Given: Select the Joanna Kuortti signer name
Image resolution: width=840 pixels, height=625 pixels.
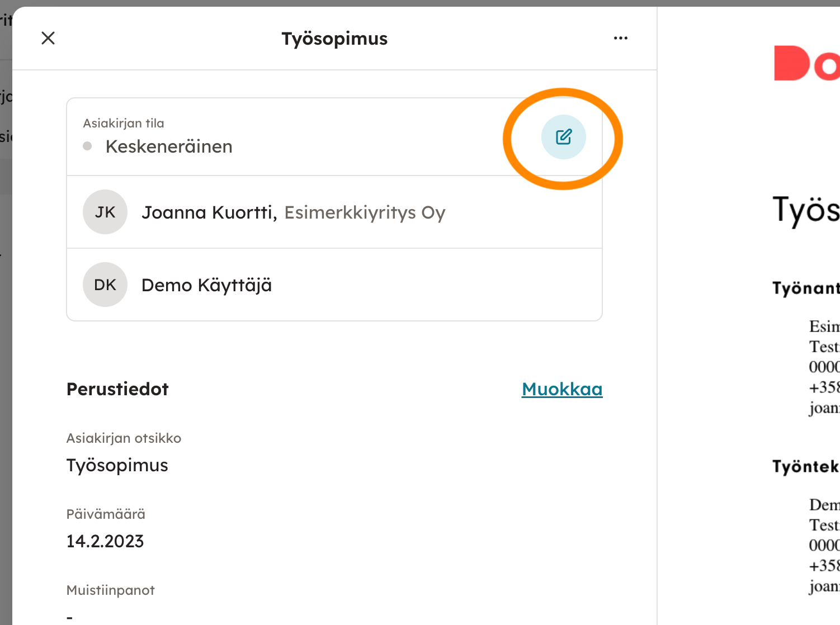Looking at the screenshot, I should pyautogui.click(x=209, y=212).
